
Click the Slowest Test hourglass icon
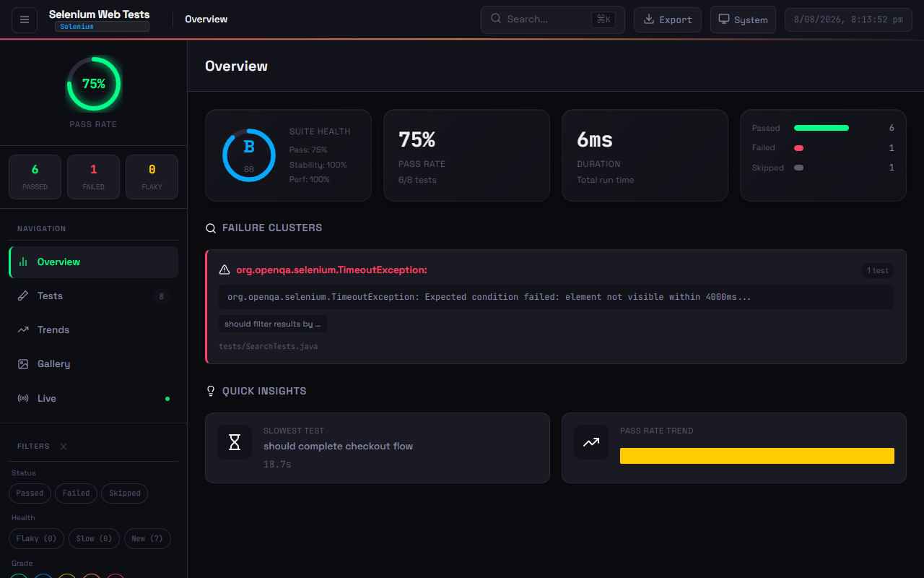[235, 442]
